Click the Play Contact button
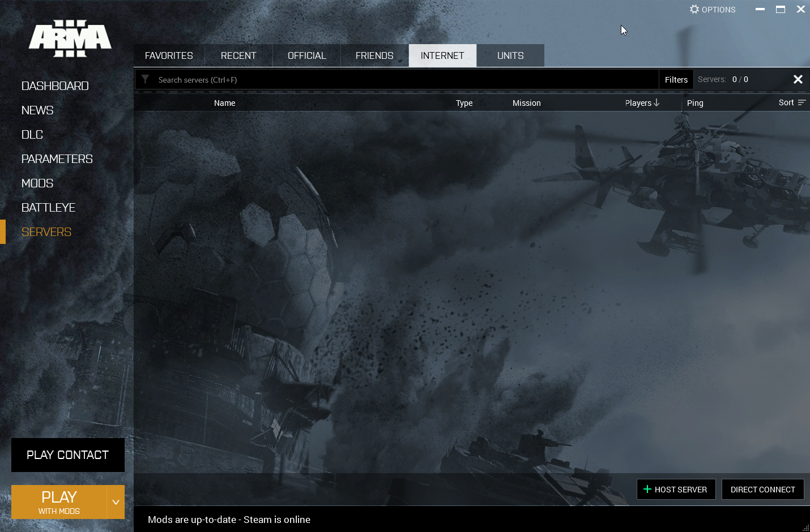810x532 pixels. click(68, 455)
